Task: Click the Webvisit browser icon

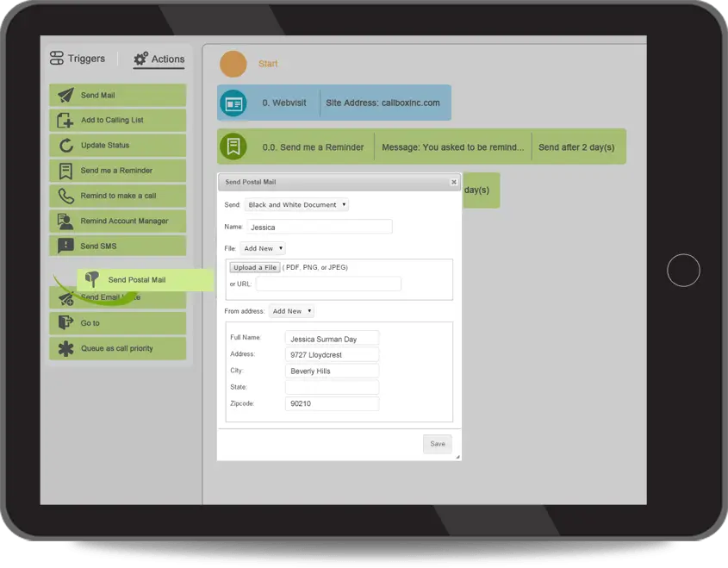Action: coord(233,103)
